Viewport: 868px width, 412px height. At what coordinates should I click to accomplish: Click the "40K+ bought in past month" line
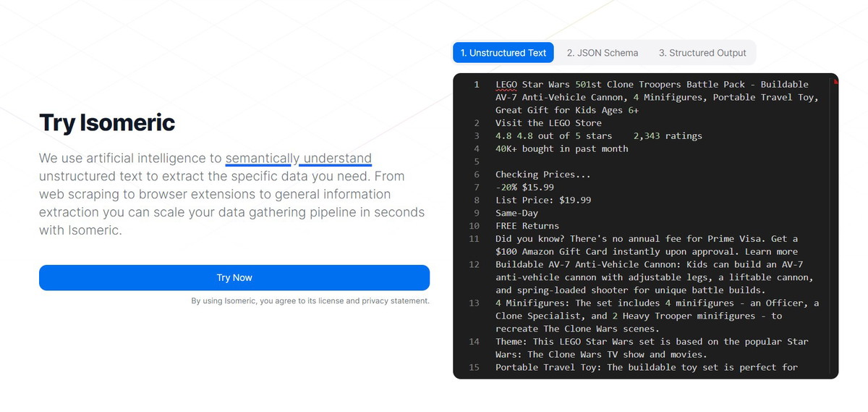tap(561, 148)
